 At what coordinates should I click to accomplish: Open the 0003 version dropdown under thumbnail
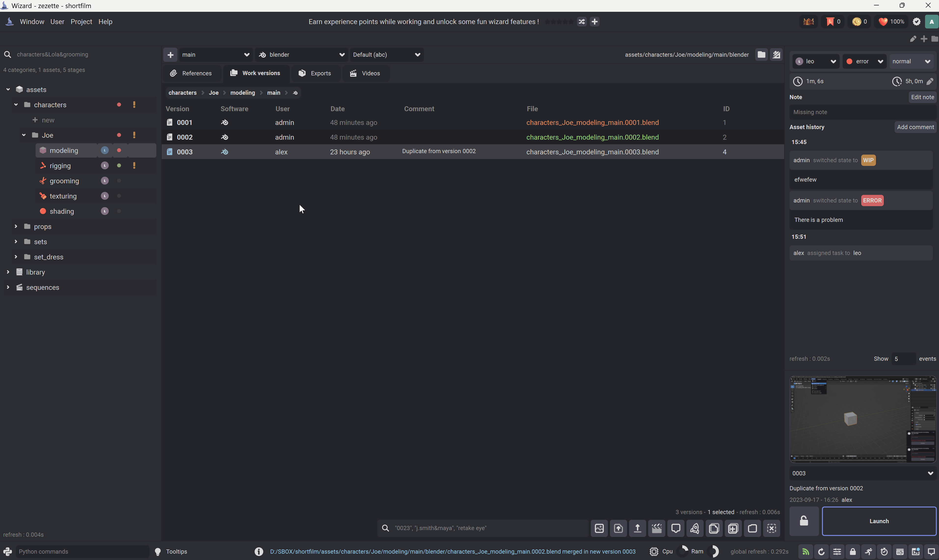(863, 473)
